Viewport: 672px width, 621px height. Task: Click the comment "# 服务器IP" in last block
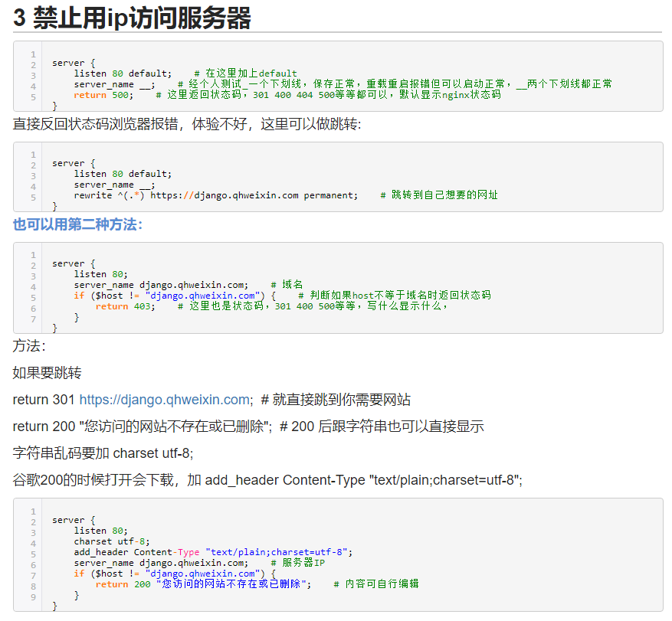coord(298,562)
